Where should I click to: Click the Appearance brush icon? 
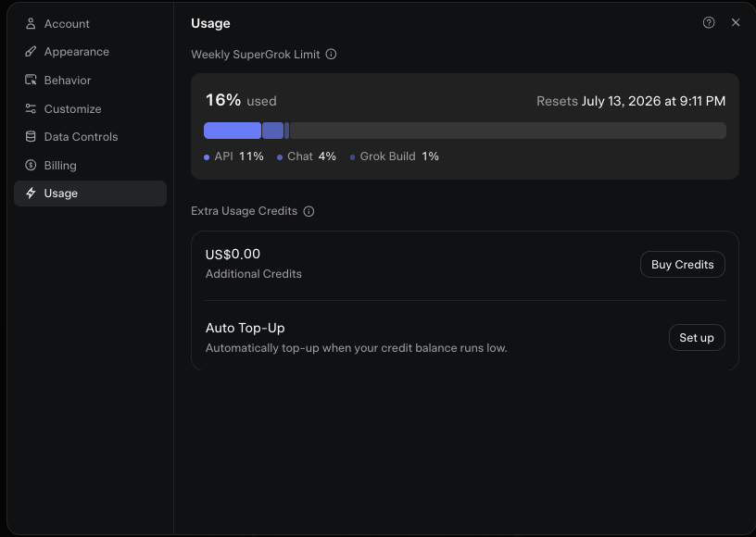point(31,52)
